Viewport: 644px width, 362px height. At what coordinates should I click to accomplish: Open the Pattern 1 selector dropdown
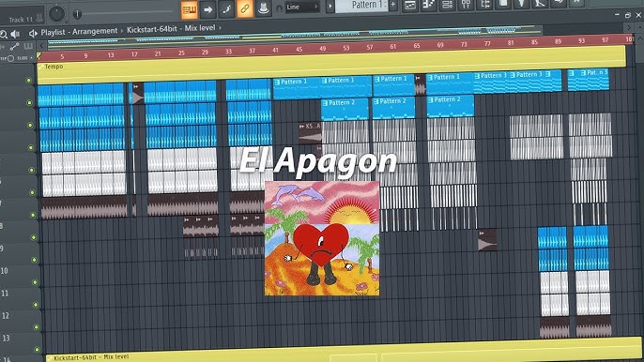pyautogui.click(x=361, y=6)
